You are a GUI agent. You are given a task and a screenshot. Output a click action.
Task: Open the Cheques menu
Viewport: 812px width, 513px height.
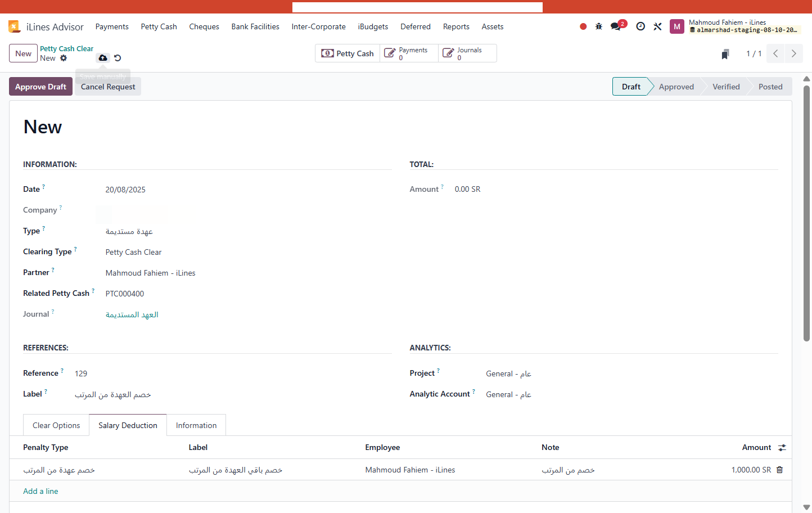[x=204, y=26]
